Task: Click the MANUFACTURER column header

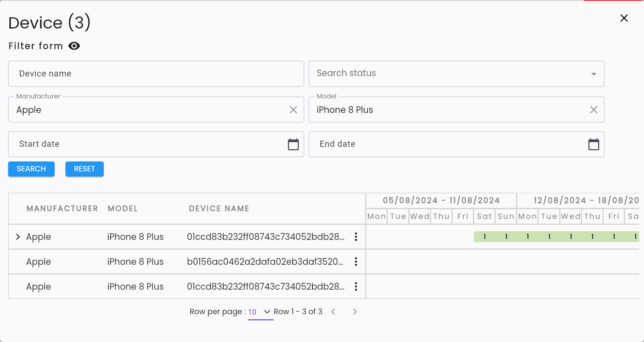Action: 62,209
